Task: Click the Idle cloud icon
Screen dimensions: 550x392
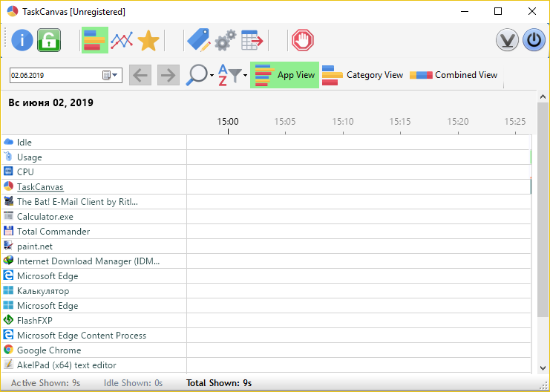Action: pyautogui.click(x=8, y=142)
